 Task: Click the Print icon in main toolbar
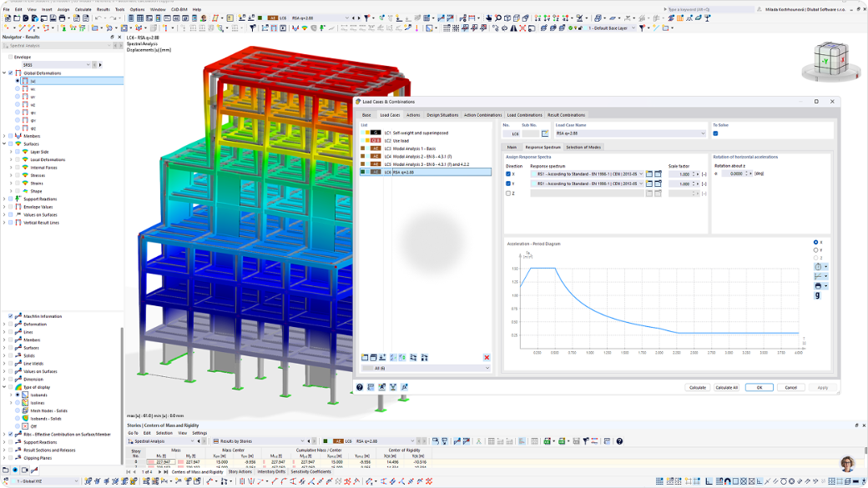(62, 18)
